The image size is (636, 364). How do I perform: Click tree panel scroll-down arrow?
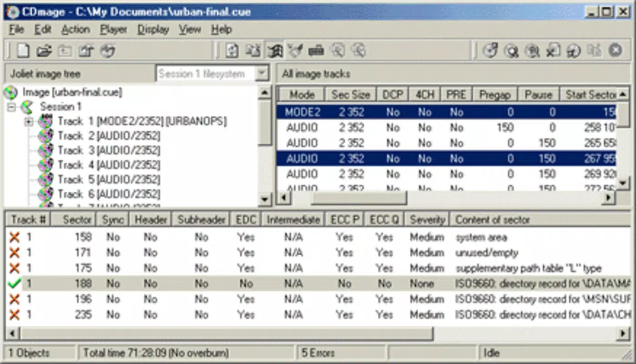coord(264,199)
